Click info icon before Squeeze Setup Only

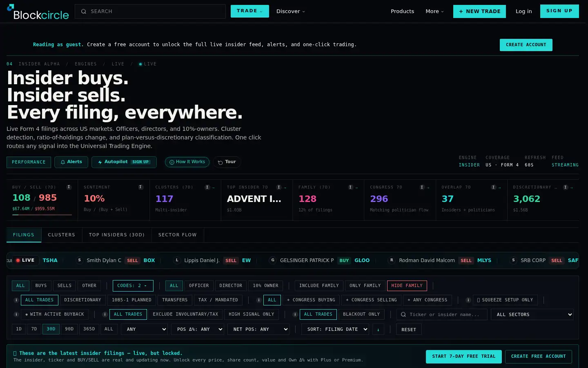(468, 300)
